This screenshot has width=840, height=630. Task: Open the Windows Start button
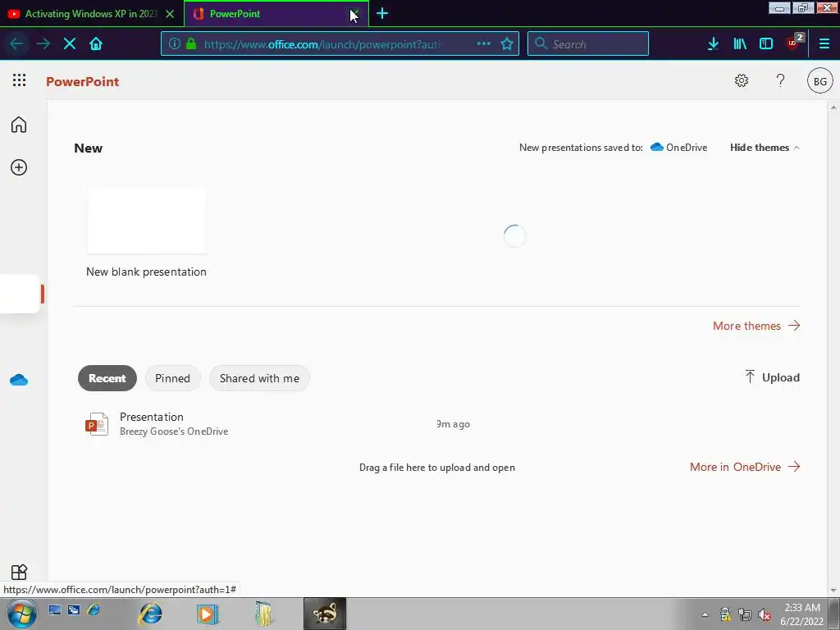coord(22,614)
